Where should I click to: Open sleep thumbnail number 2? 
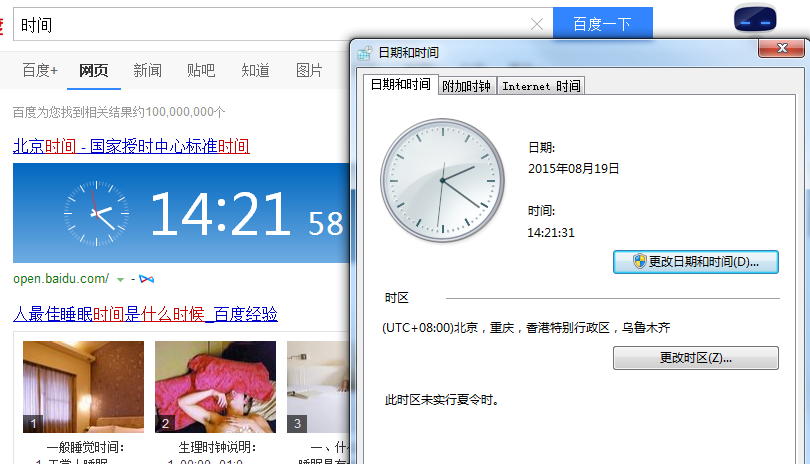coord(215,386)
